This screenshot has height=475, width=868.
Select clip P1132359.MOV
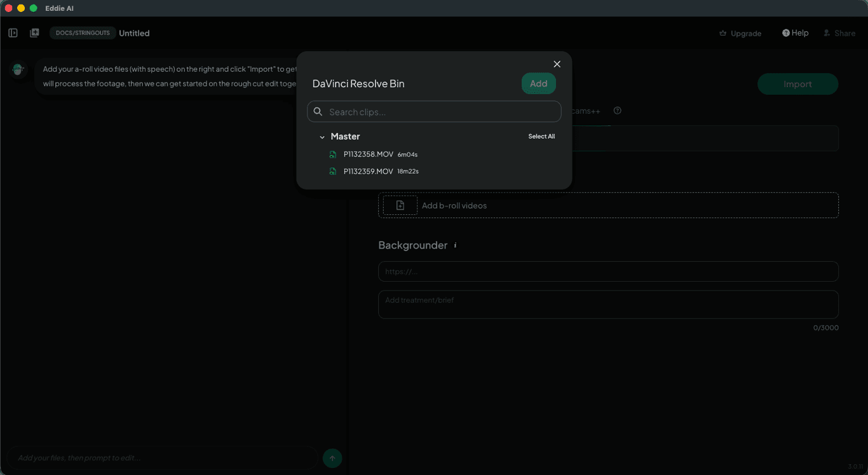pos(369,171)
